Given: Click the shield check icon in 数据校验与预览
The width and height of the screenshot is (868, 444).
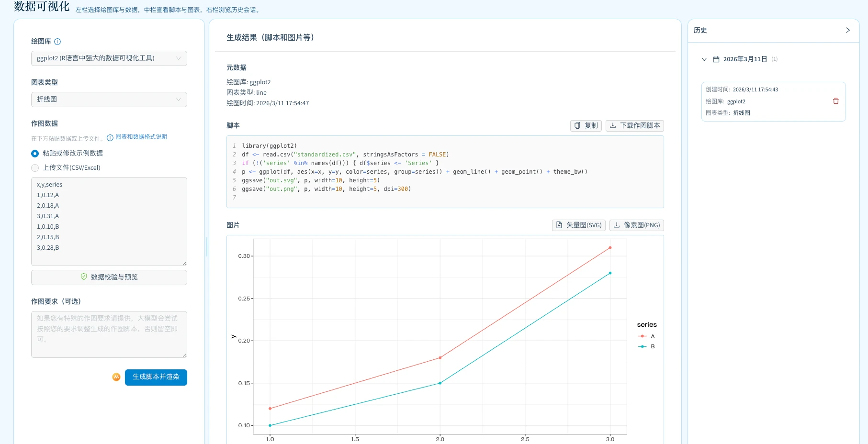Looking at the screenshot, I should tap(84, 277).
